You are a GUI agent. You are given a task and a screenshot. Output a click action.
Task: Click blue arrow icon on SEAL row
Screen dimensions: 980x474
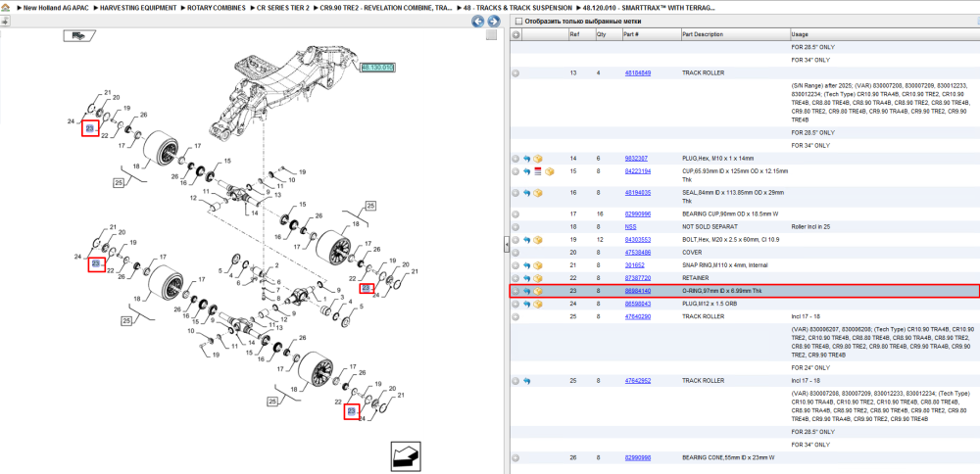pyautogui.click(x=527, y=193)
